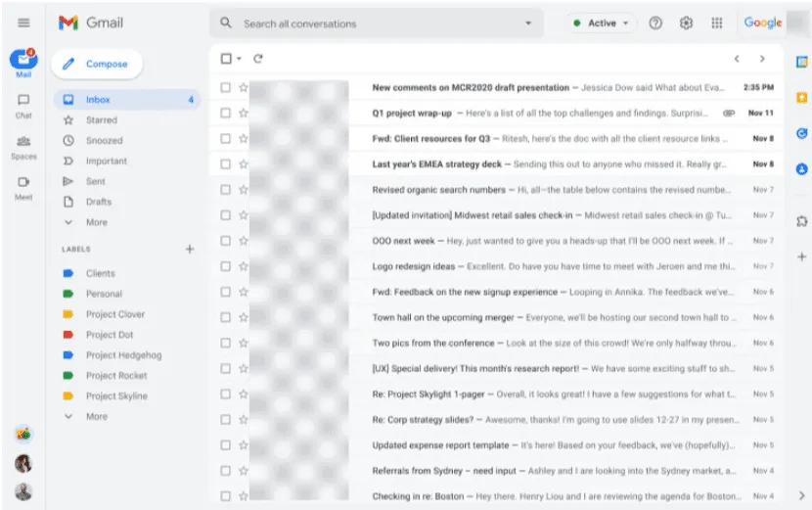Open the main menu hamburger icon
812x510 pixels.
point(23,23)
